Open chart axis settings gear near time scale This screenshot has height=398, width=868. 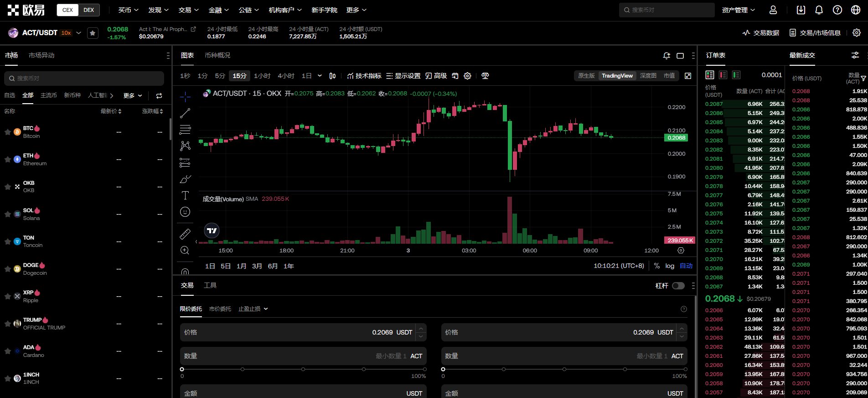681,251
